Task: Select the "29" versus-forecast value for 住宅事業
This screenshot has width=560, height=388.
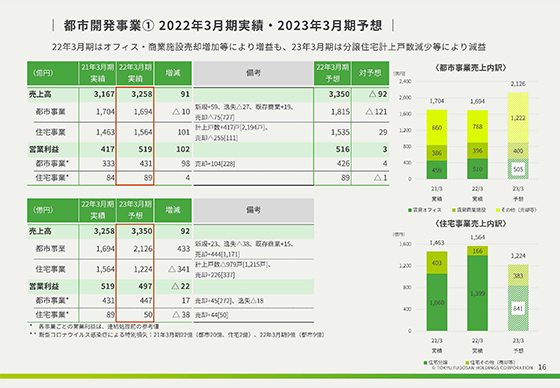Action: (x=383, y=132)
